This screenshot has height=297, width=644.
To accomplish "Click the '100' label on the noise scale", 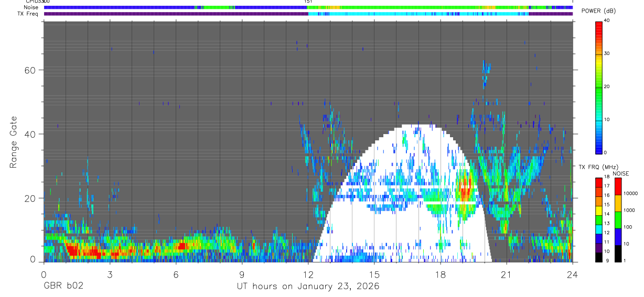I will [629, 227].
